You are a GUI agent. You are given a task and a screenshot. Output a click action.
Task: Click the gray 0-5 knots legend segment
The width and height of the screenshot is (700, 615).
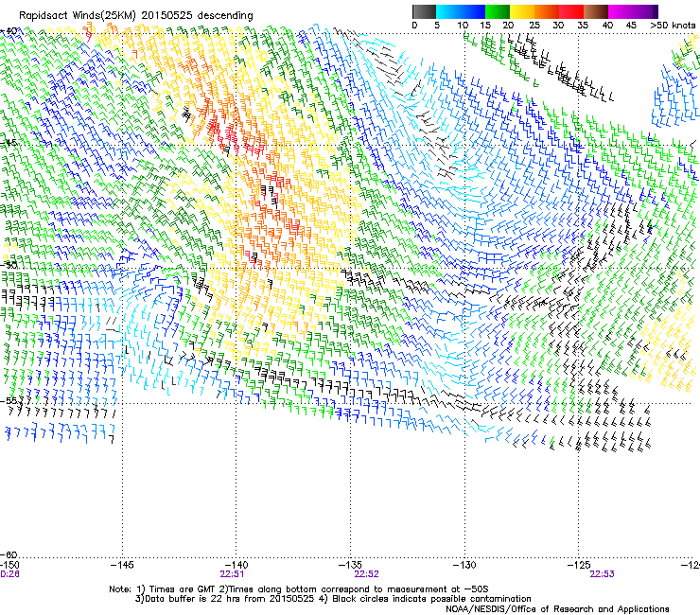pos(424,11)
